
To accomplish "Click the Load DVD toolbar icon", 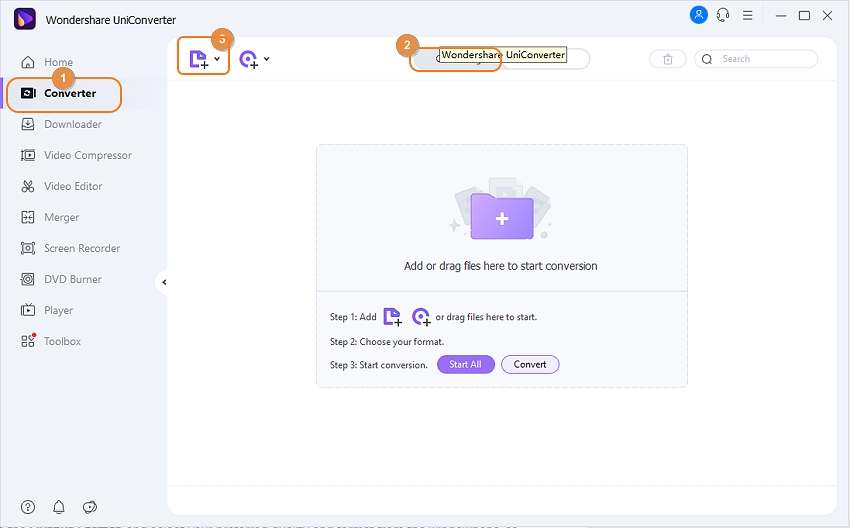I will (x=249, y=59).
